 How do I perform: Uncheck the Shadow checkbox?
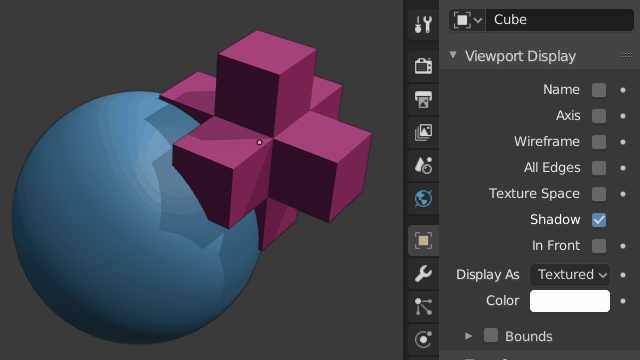click(x=599, y=220)
